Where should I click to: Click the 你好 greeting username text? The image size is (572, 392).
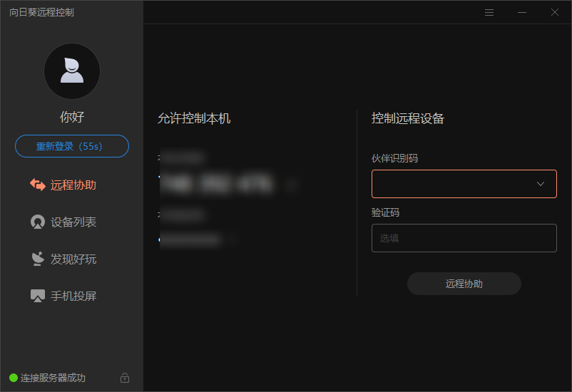click(72, 117)
